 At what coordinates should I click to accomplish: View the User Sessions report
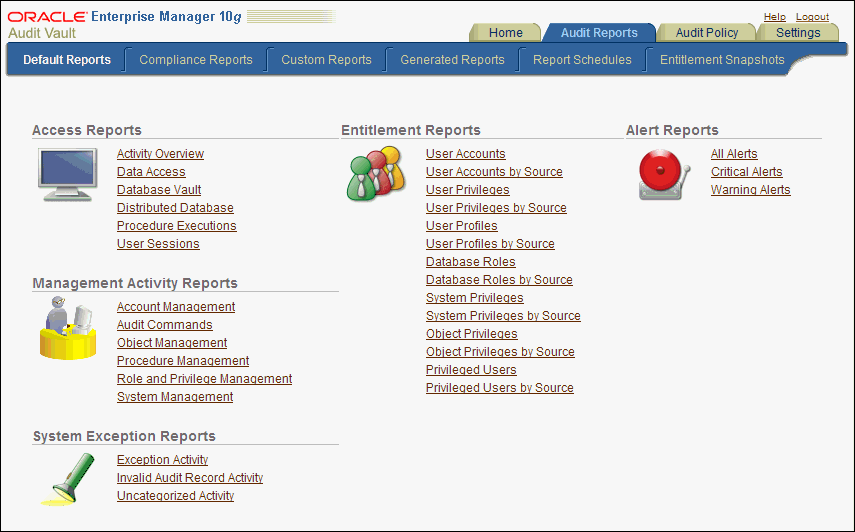click(158, 244)
